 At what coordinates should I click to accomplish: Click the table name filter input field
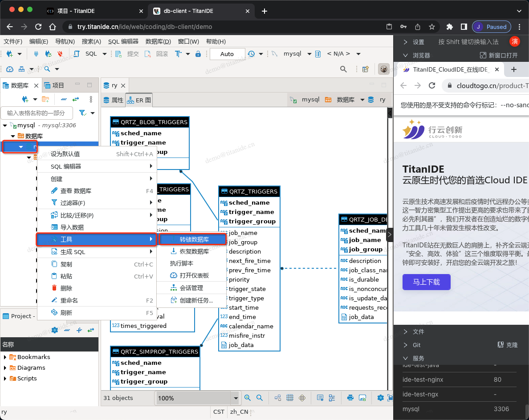(x=37, y=113)
